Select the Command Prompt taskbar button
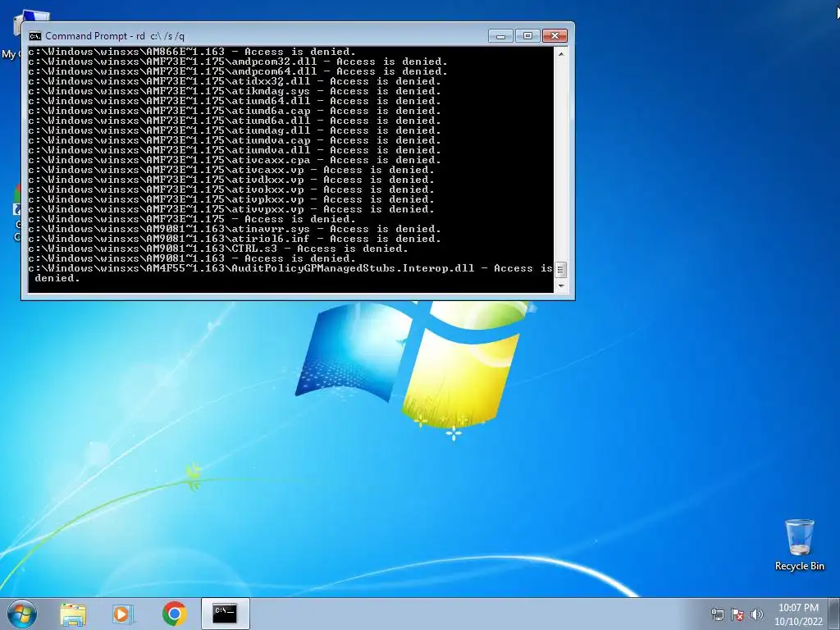840x630 pixels. pos(225,614)
